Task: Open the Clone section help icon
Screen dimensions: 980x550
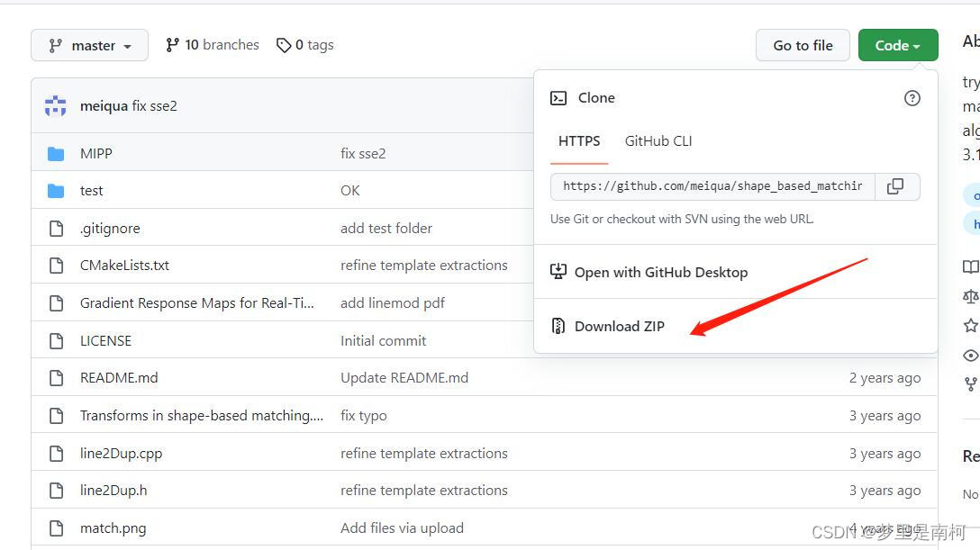Action: tap(912, 98)
